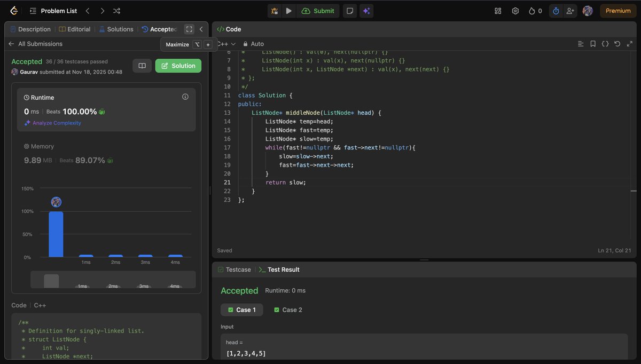Click the tall 0ms histogram bar
The image size is (641, 364).
(56, 234)
